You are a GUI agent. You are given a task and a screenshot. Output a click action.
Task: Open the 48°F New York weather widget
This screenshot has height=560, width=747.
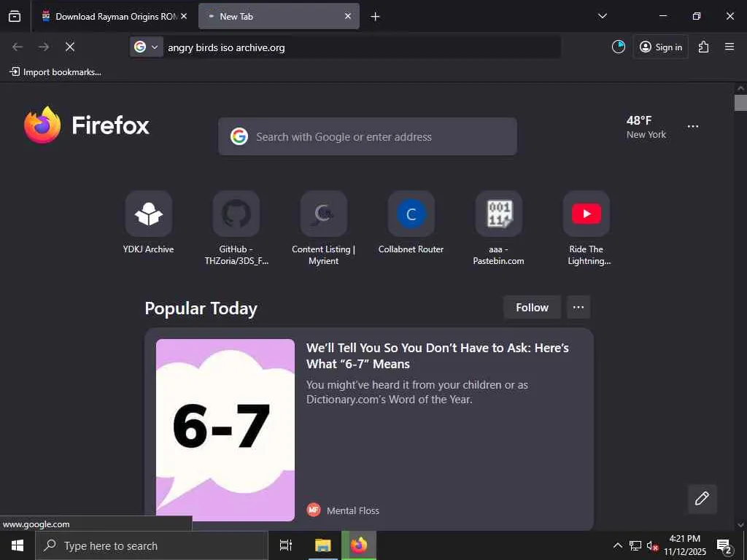646,127
